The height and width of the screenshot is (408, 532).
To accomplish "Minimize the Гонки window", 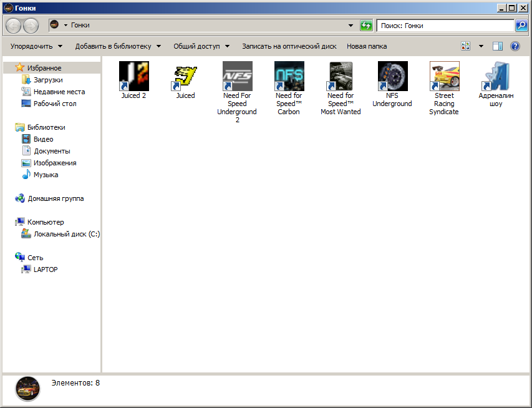I will 501,8.
